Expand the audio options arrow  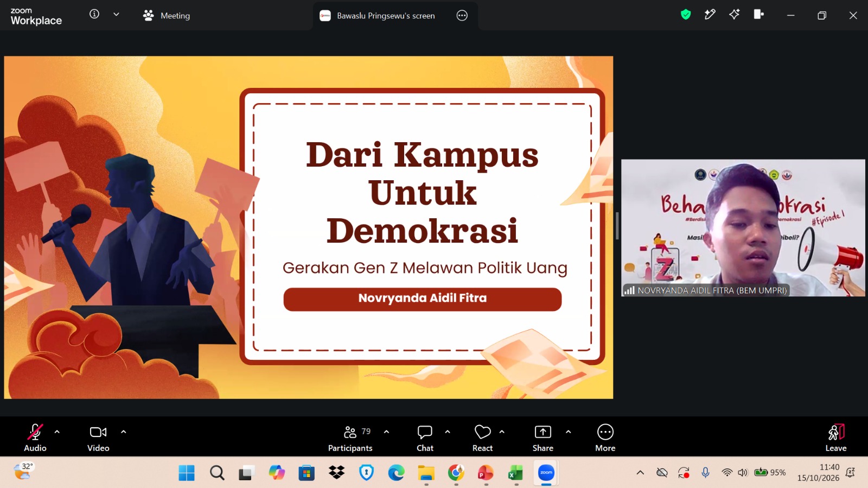(57, 432)
